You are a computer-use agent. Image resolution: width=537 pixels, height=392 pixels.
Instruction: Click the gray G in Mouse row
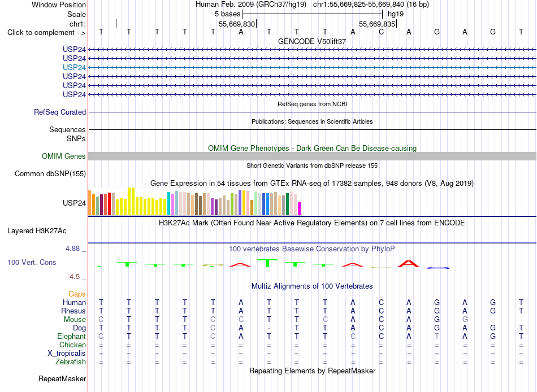[x=465, y=320]
